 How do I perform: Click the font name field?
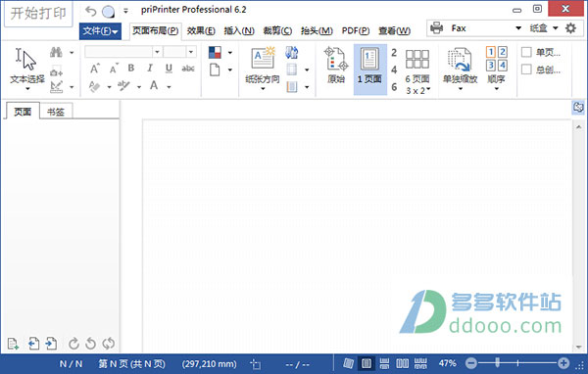tap(119, 52)
